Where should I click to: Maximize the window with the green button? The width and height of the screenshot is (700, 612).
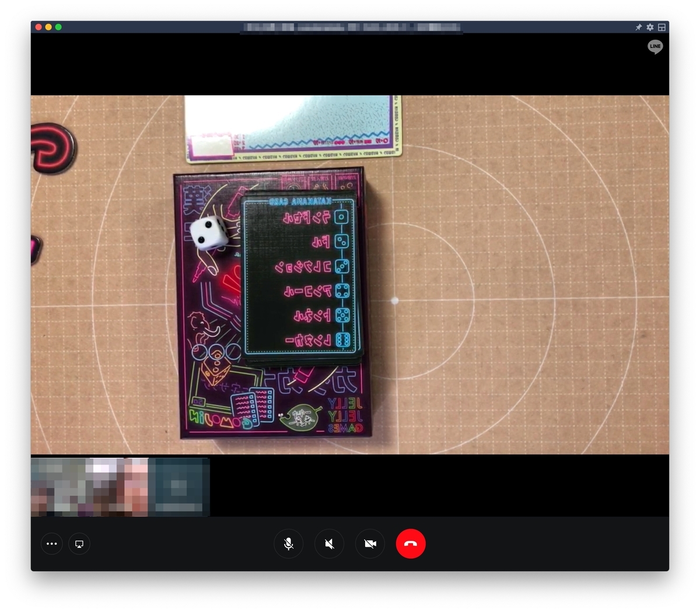click(58, 27)
